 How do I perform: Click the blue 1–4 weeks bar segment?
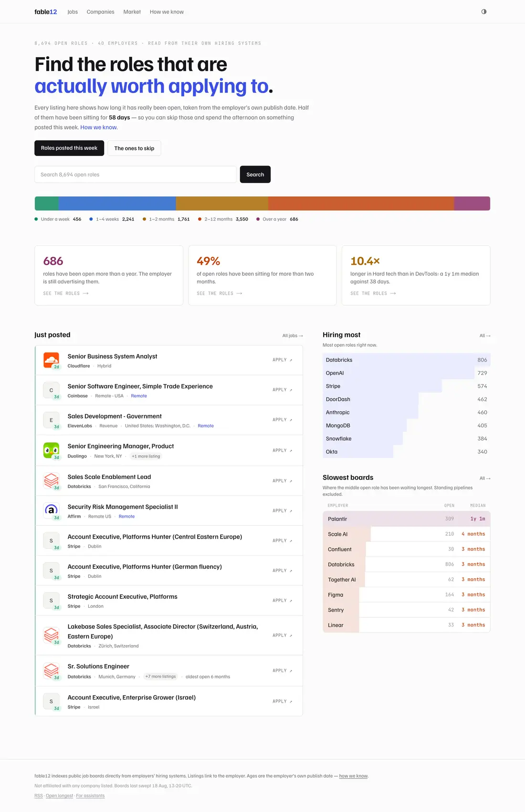(x=117, y=204)
